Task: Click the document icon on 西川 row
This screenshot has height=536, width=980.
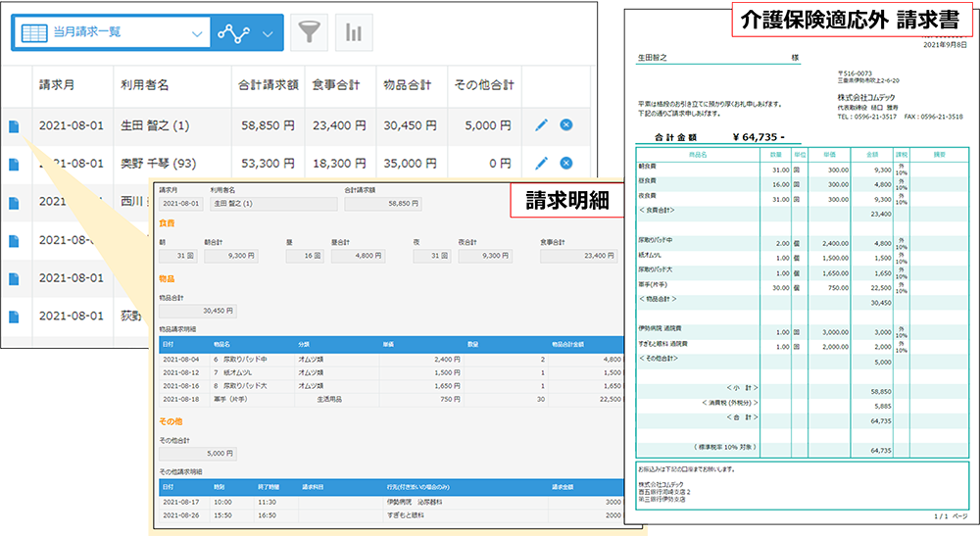Action: click(14, 201)
